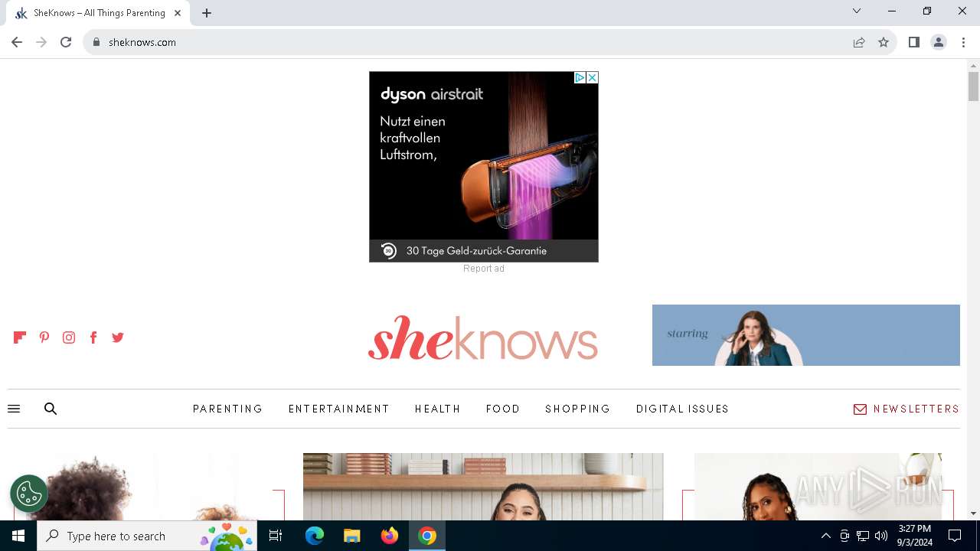
Task: Show hidden system tray icons
Action: tap(825, 536)
